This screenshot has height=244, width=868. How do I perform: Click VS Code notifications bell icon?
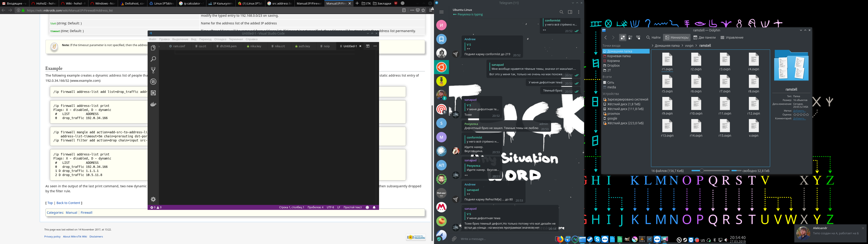coord(374,207)
